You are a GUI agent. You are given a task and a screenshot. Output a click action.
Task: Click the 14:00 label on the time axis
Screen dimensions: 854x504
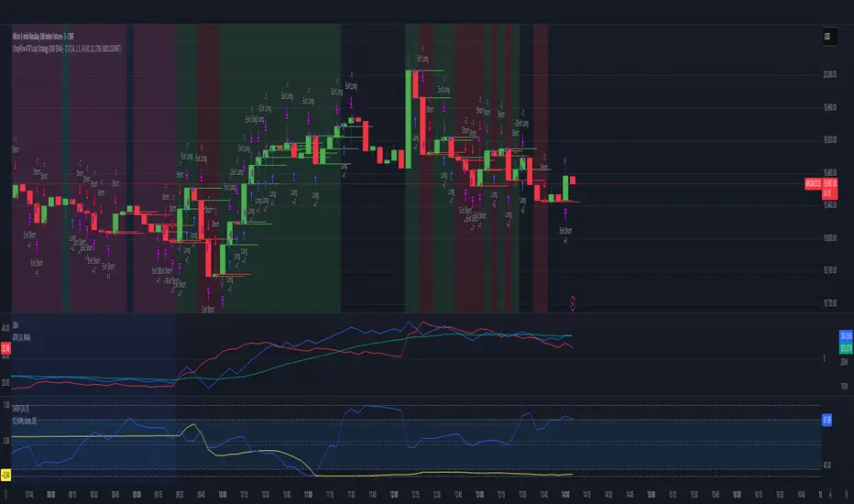tap(565, 495)
